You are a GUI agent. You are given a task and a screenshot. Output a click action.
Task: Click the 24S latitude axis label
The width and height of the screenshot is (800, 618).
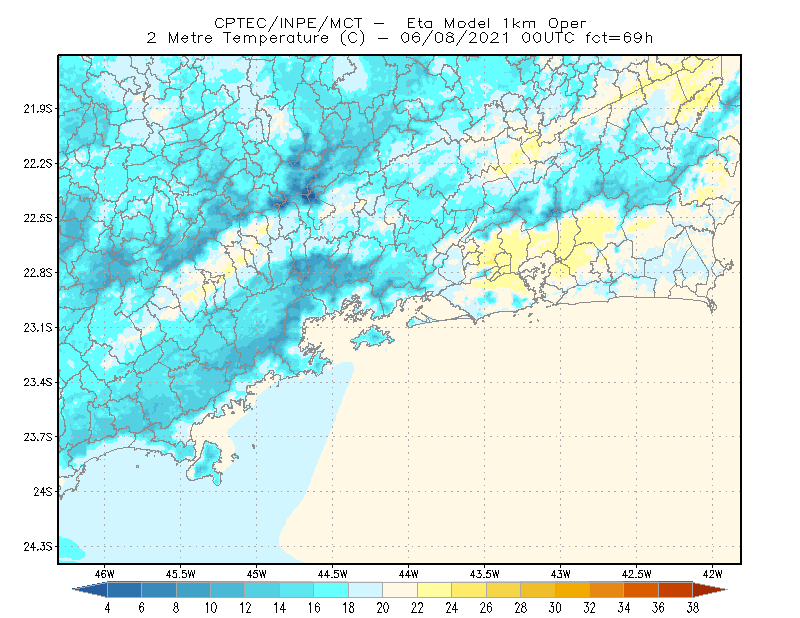[x=43, y=491]
